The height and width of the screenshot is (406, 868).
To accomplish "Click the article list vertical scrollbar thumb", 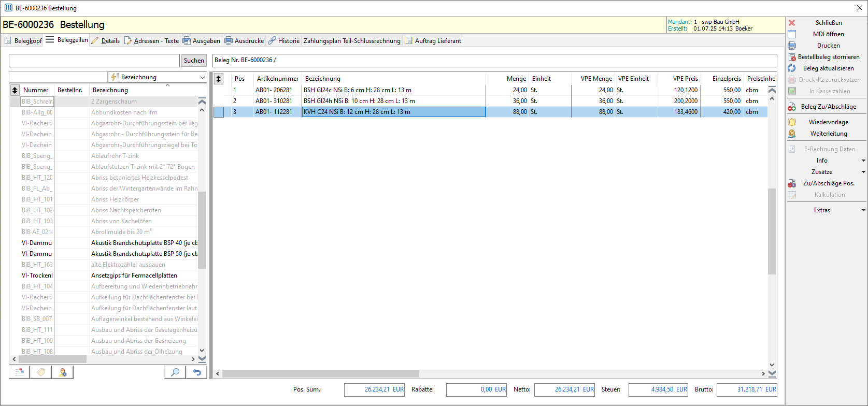I will click(202, 230).
